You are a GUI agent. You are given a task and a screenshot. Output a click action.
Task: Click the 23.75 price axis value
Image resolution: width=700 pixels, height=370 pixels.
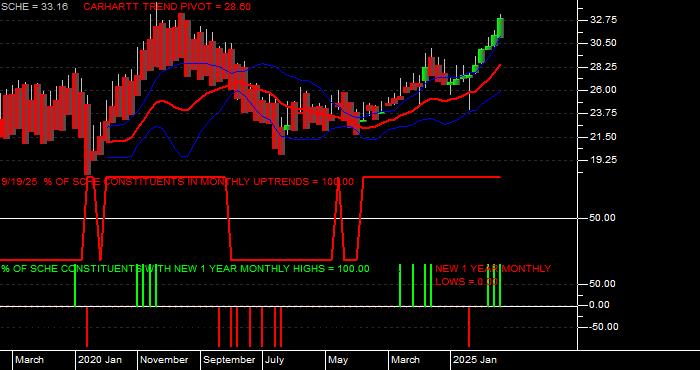[x=604, y=113]
